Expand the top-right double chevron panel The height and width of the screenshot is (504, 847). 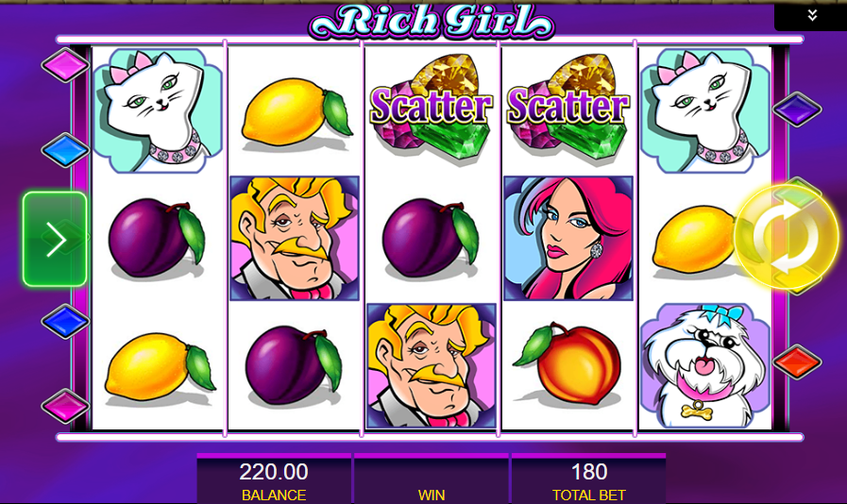[x=811, y=15]
